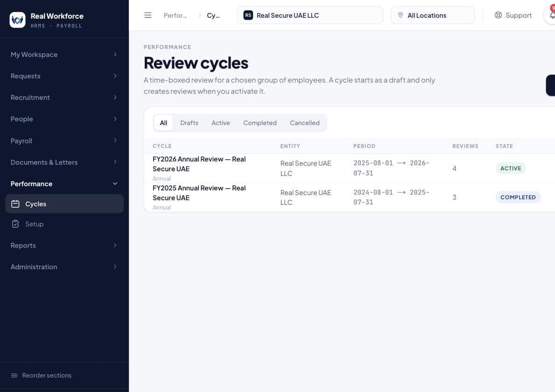
Task: Click the Cycles calendar icon in sidebar
Action: [x=15, y=204]
